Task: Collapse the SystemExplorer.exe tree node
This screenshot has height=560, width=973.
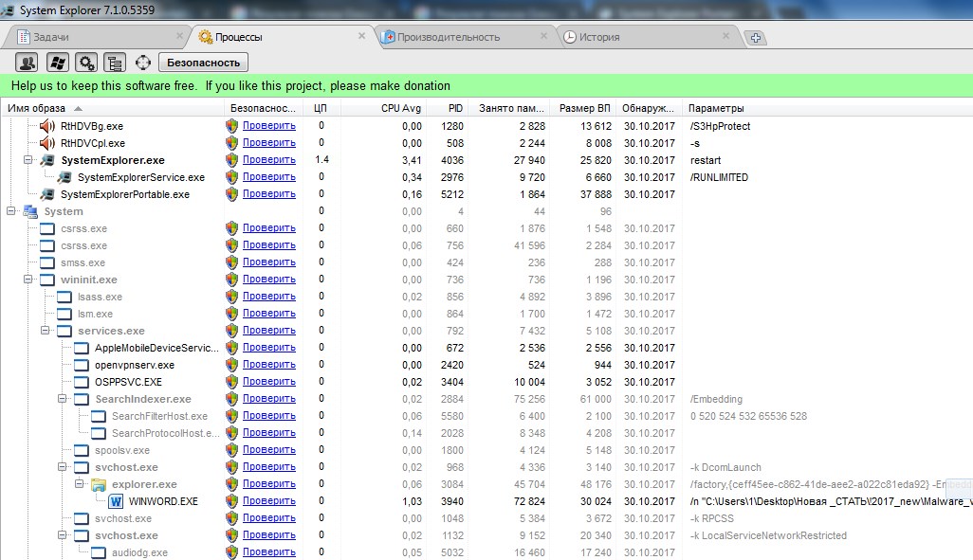Action: point(28,160)
